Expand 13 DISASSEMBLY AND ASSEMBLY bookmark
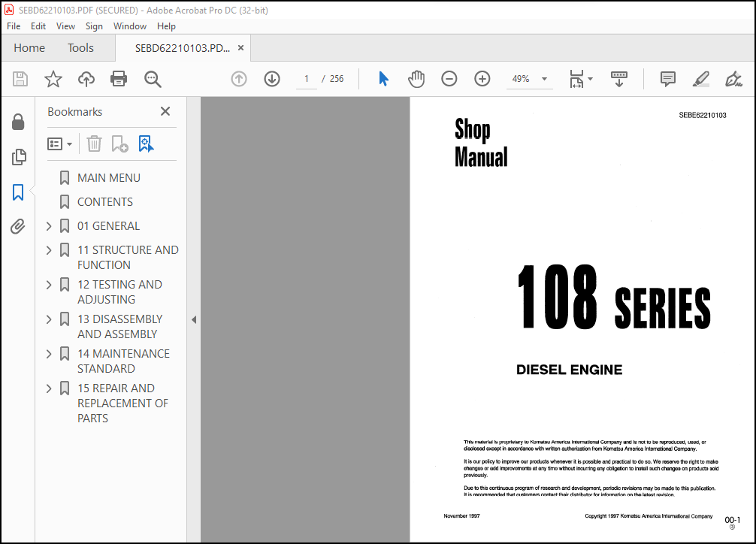756x544 pixels. [x=49, y=319]
